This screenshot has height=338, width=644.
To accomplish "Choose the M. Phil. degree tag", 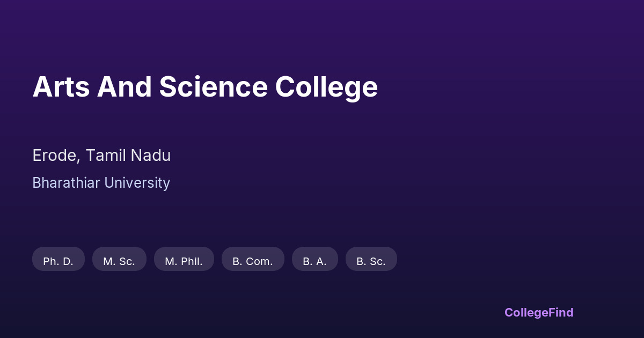I will click(184, 259).
